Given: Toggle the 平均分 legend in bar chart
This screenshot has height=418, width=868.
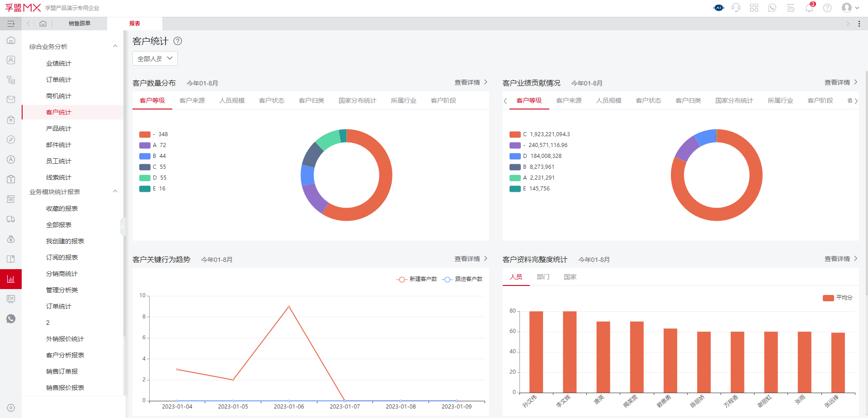Looking at the screenshot, I should click(x=837, y=298).
